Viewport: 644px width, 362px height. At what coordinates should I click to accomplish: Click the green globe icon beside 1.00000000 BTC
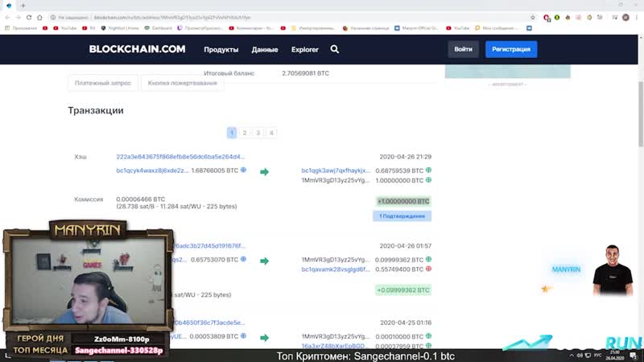tap(428, 180)
